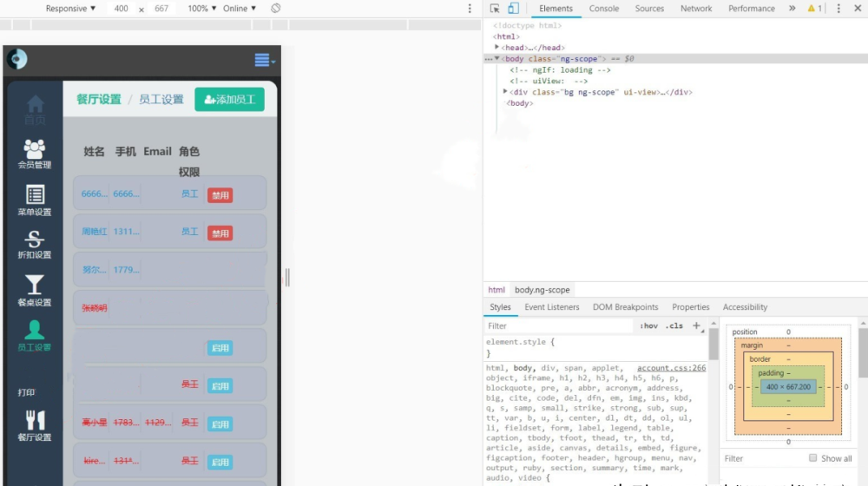868x486 pixels.
Task: Click the Styles filter input field
Action: pyautogui.click(x=556, y=326)
